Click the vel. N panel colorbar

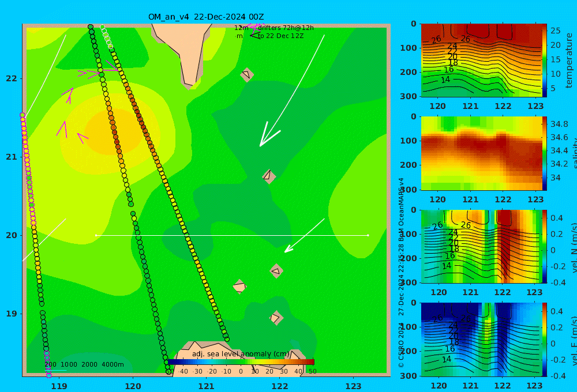pos(544,246)
